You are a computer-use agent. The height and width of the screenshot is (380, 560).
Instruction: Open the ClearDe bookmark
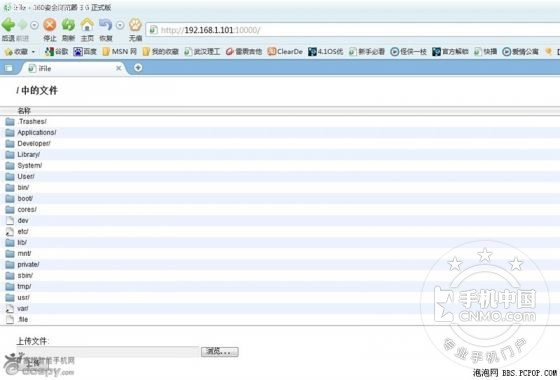[285, 52]
